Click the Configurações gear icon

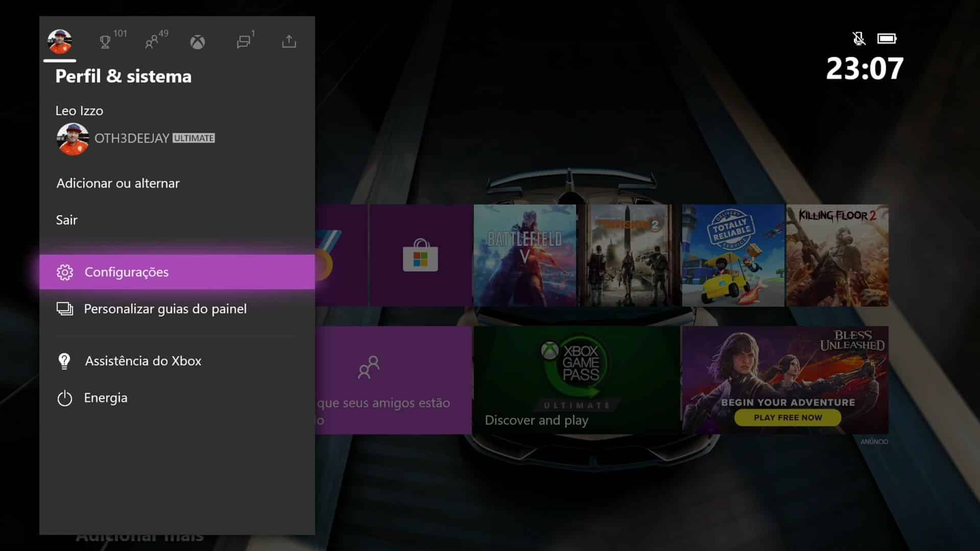(65, 272)
